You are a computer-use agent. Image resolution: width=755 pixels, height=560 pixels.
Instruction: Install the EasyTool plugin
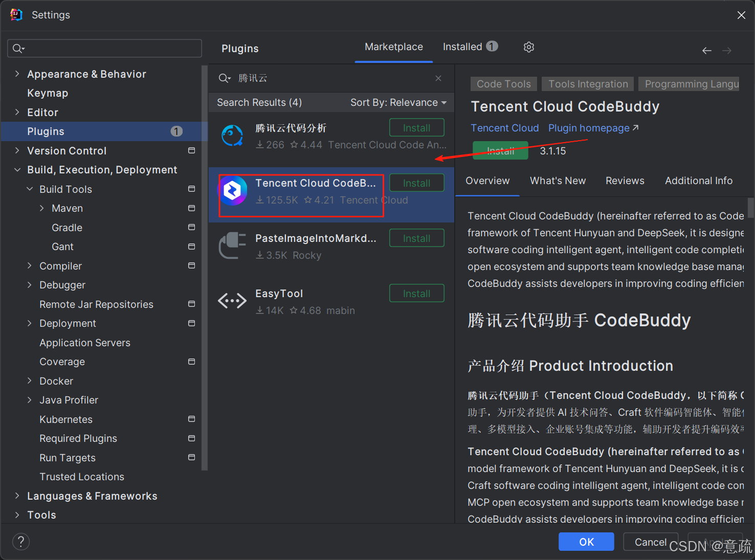(416, 294)
